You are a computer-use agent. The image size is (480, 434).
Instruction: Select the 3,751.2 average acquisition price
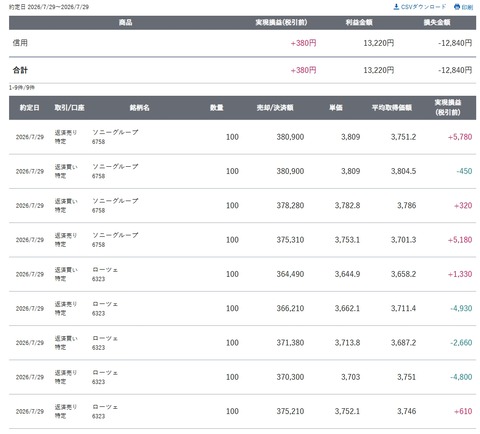(403, 137)
